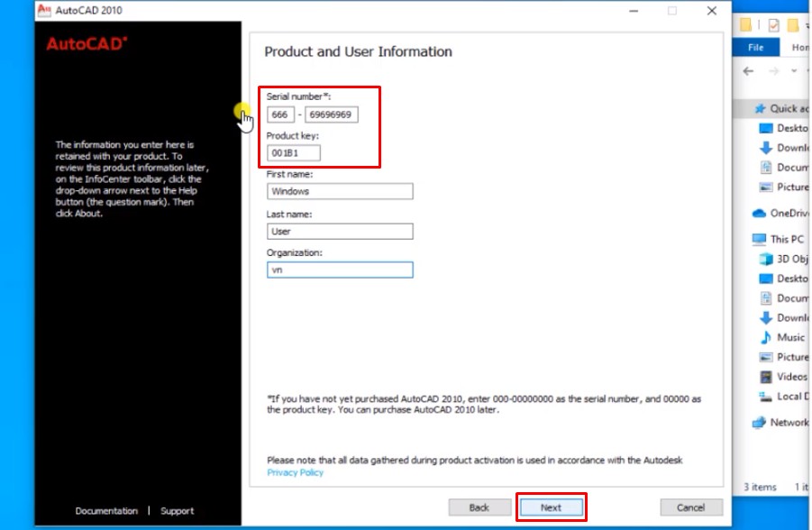Click the Product key input field
This screenshot has height=530, width=812.
click(x=294, y=153)
